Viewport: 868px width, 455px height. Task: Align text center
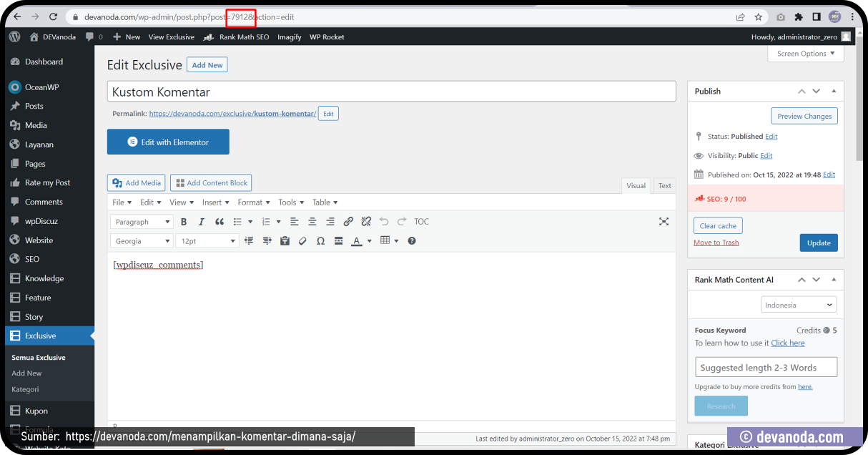pos(312,222)
